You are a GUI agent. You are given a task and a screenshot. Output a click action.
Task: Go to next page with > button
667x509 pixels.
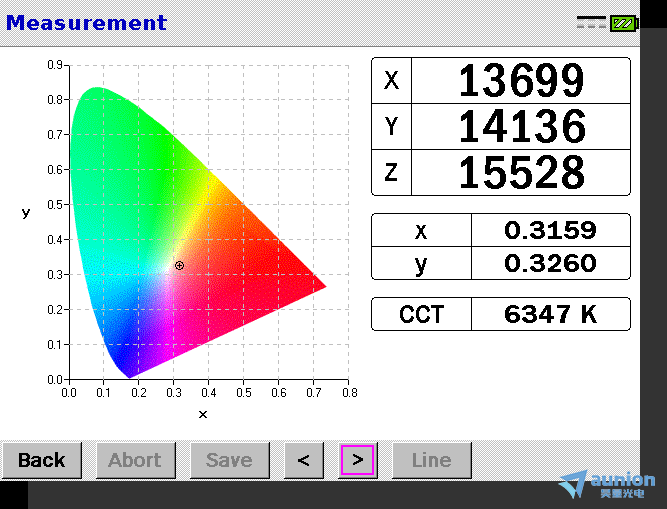click(x=357, y=460)
